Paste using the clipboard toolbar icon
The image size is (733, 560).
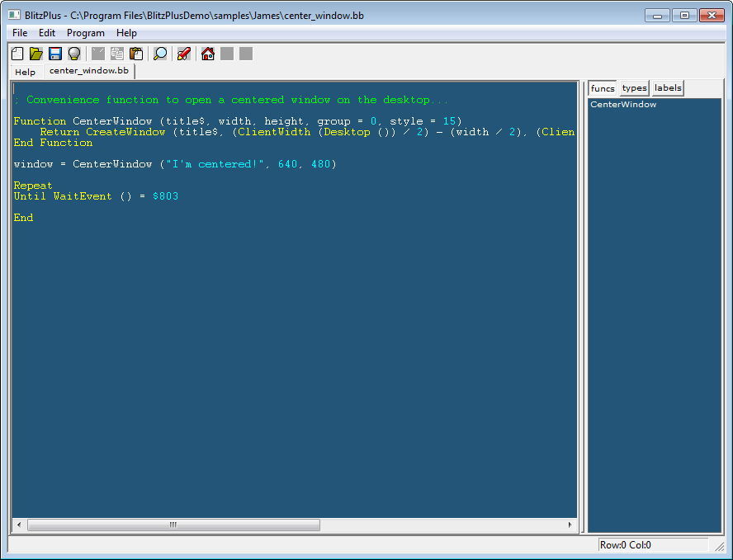point(136,54)
